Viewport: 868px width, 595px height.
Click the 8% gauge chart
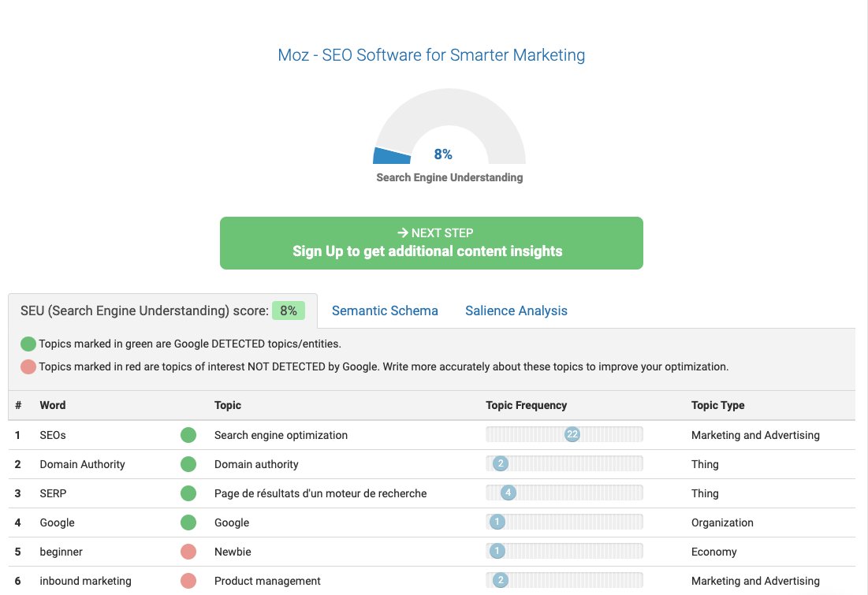449,127
